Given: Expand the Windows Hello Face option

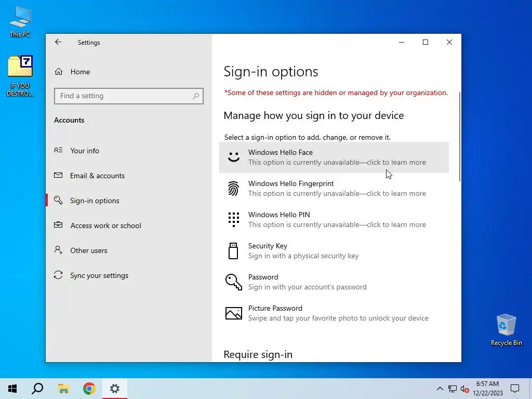Looking at the screenshot, I should click(334, 157).
